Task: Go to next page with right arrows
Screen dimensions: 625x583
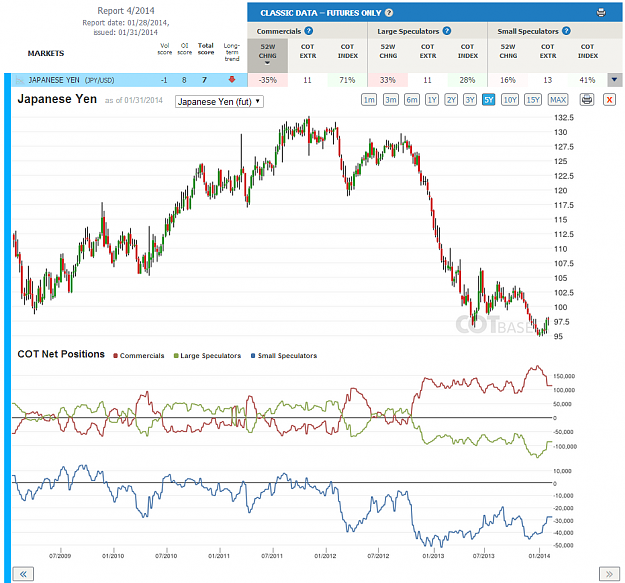Action: point(609,574)
